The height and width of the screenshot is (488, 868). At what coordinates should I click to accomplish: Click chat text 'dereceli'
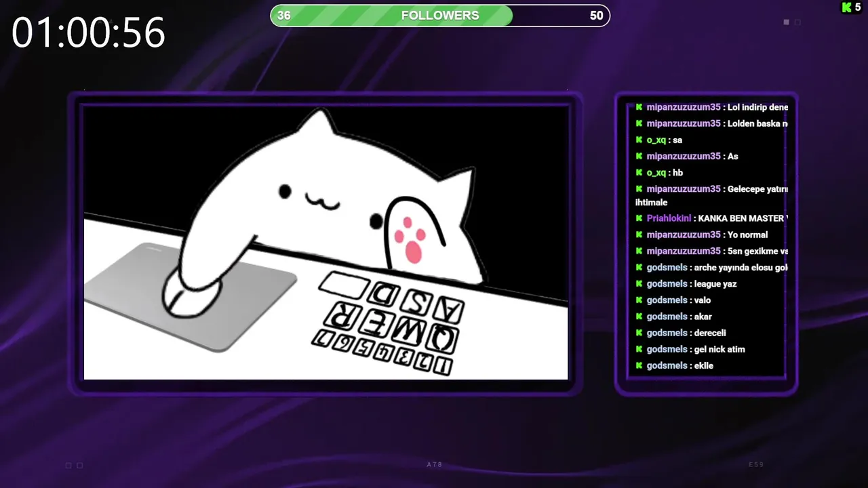[x=710, y=333]
